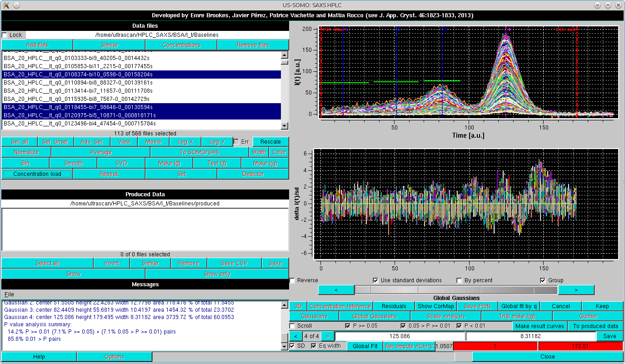
Task: Enable the Scroll checkbox
Action: pos(292,326)
